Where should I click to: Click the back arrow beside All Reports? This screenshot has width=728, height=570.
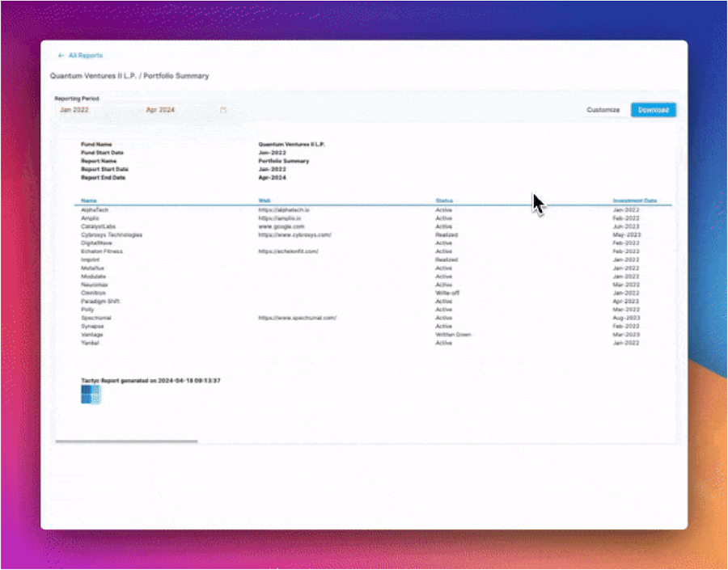pyautogui.click(x=61, y=55)
